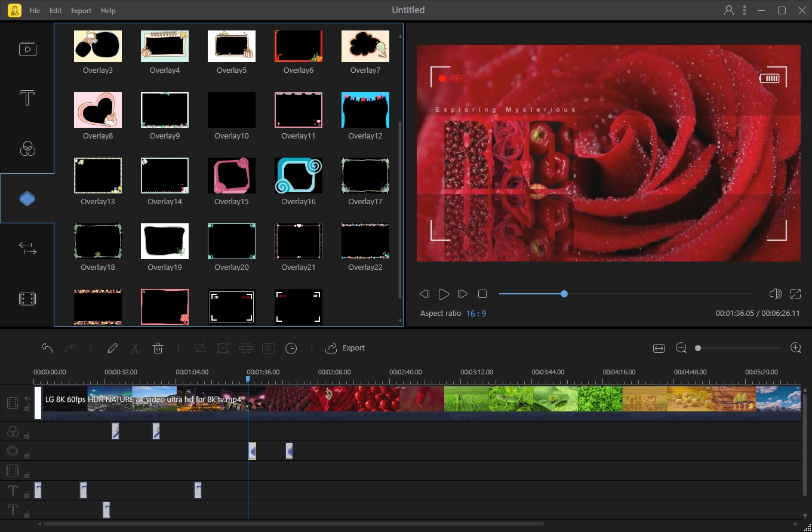This screenshot has width=812, height=532.
Task: Click the overlay panel vertical scrollbar thumb
Action: (400, 209)
